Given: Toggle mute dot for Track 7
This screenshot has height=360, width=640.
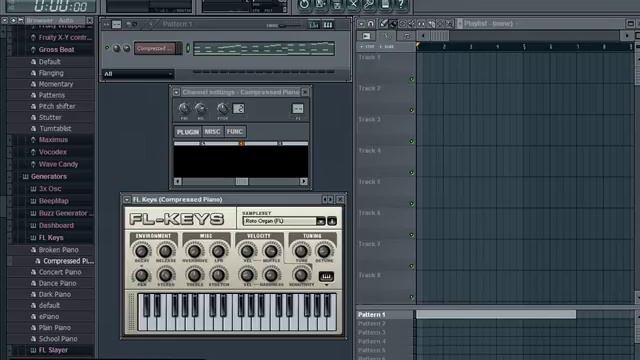Looking at the screenshot, I should tap(411, 266).
